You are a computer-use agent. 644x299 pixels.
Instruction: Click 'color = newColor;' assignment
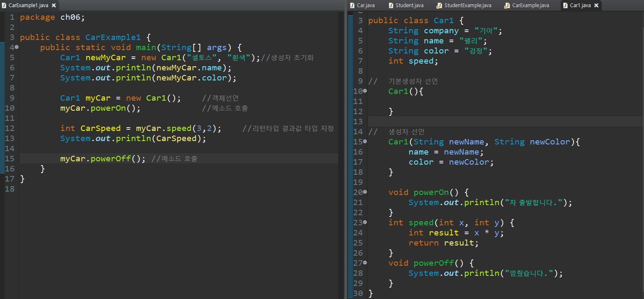[451, 162]
